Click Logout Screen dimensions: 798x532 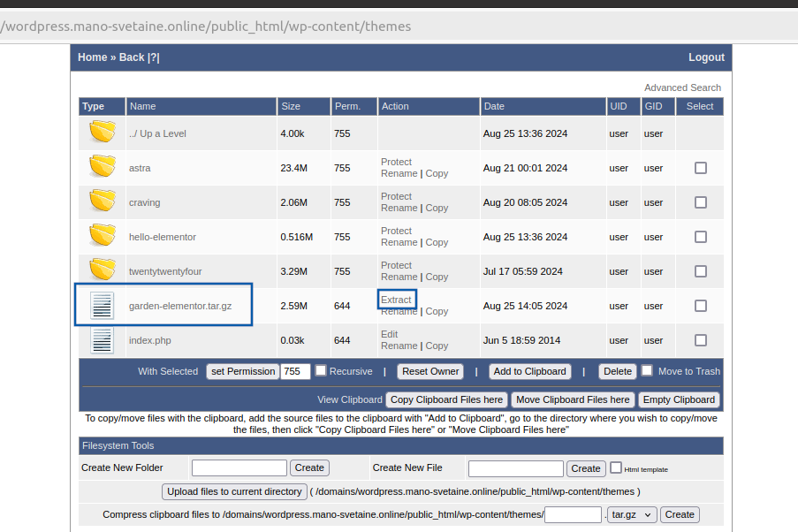tap(706, 57)
